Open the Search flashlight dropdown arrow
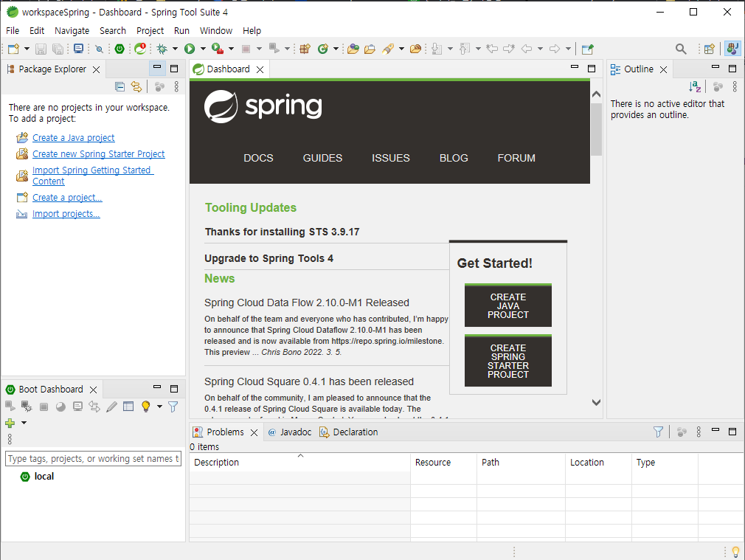745x560 pixels. [x=401, y=49]
